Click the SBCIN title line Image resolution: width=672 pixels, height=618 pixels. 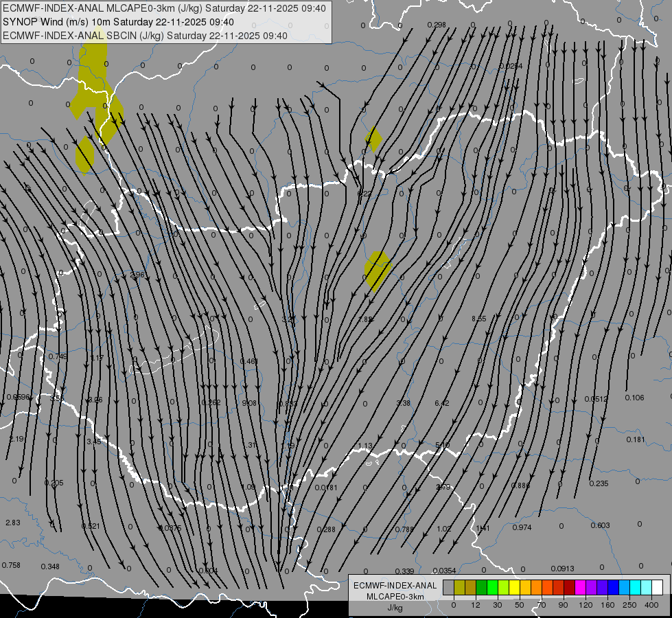pyautogui.click(x=145, y=36)
